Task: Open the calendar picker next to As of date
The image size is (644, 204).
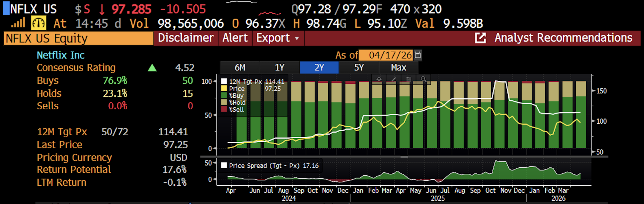Action: pos(418,55)
